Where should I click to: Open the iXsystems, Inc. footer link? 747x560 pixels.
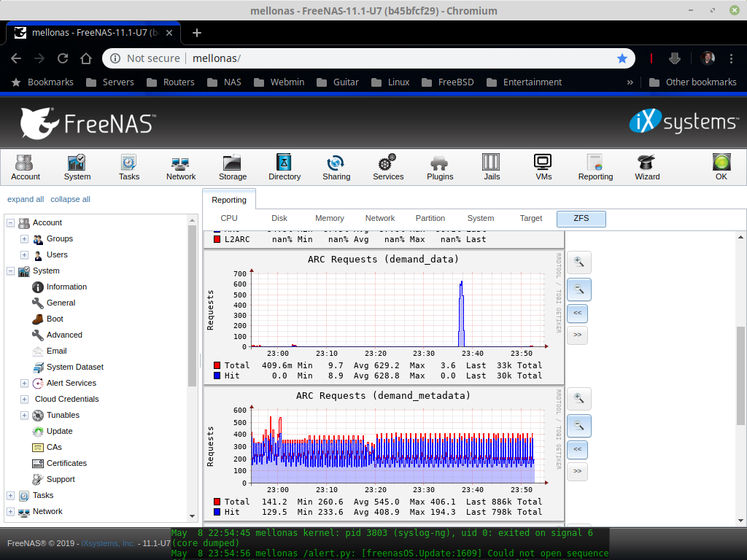tap(108, 543)
